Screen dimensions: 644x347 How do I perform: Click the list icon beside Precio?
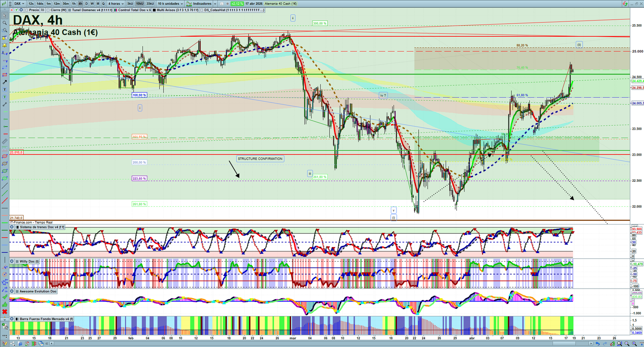(43, 10)
